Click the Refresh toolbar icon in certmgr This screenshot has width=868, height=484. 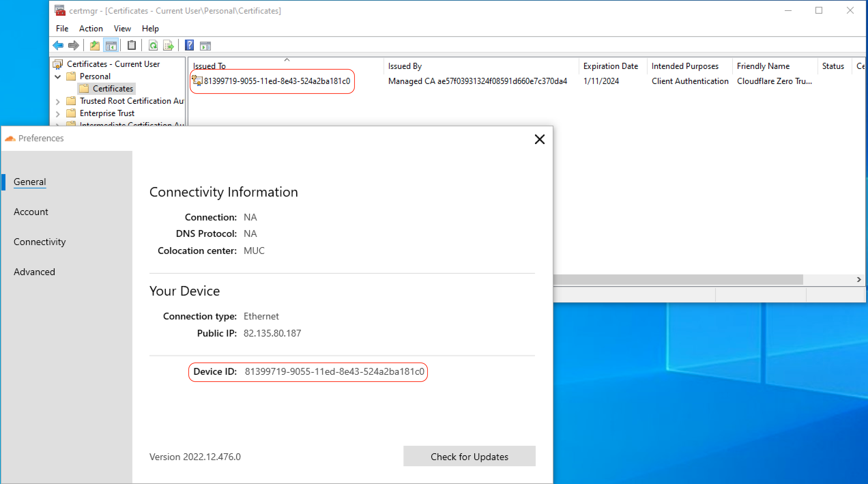point(154,45)
